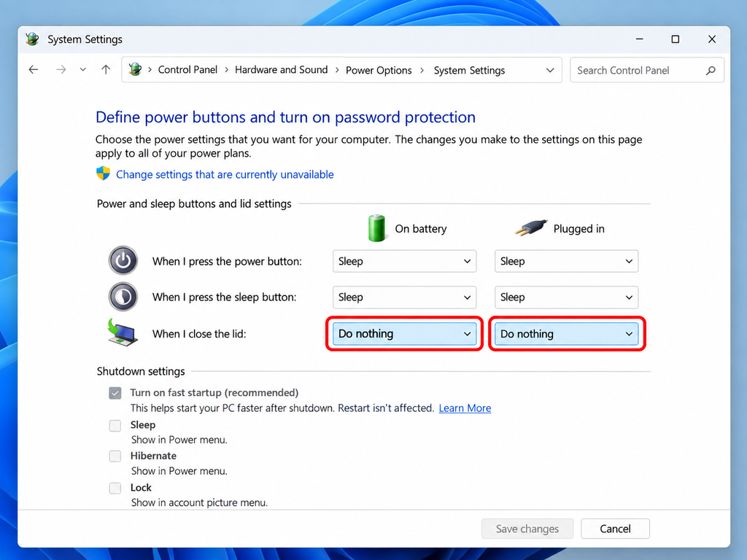
Task: Open close the lid On battery dropdown
Action: click(404, 334)
